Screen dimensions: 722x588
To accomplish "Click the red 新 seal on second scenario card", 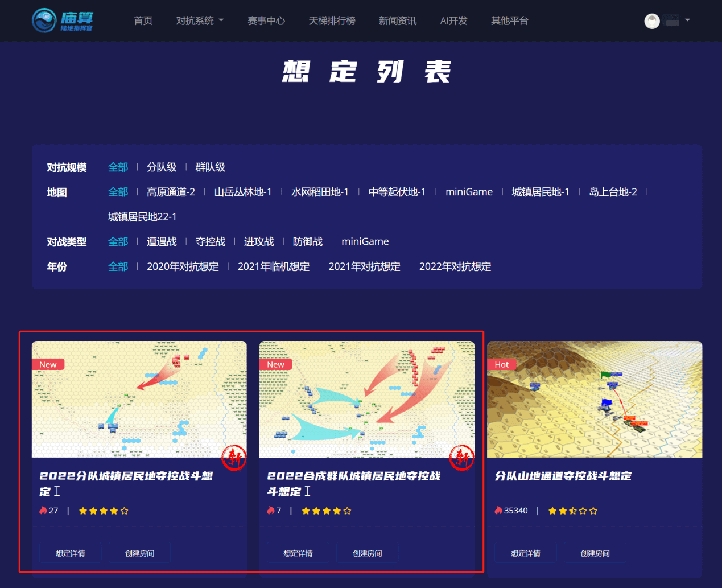I will [x=463, y=458].
